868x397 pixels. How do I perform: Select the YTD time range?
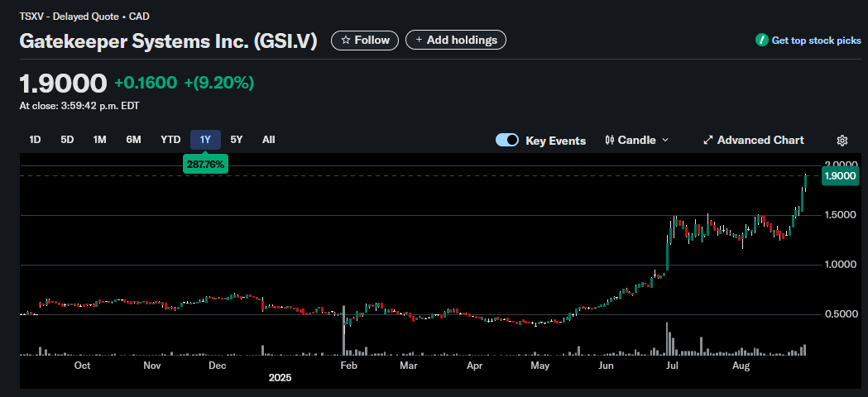[170, 140]
